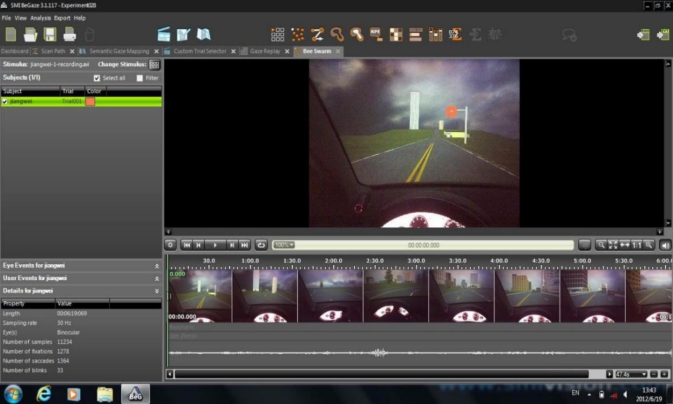Switch to the Scan Path tab
Viewport: 673px width, 404px height.
(x=53, y=51)
